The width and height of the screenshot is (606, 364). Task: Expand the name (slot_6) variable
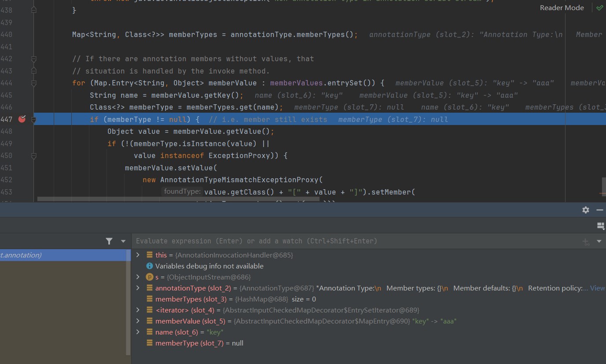[138, 332]
